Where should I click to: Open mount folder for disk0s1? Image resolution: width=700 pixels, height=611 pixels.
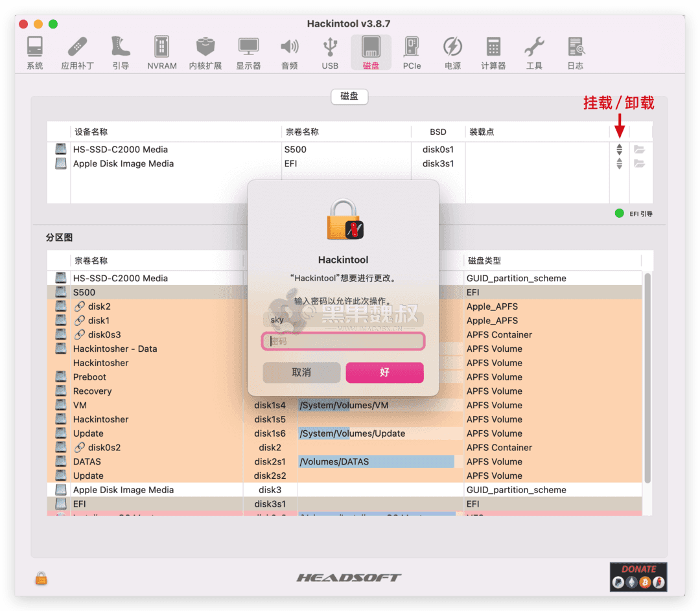[640, 149]
